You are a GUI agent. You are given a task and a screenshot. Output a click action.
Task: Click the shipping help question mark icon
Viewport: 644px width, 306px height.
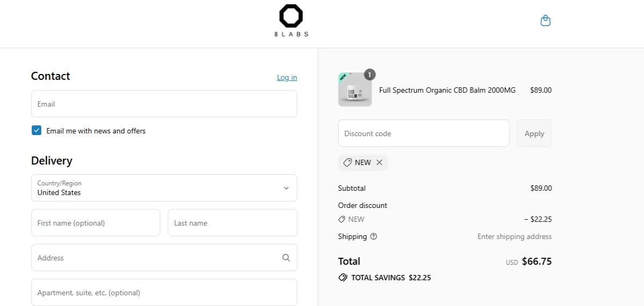coord(374,236)
